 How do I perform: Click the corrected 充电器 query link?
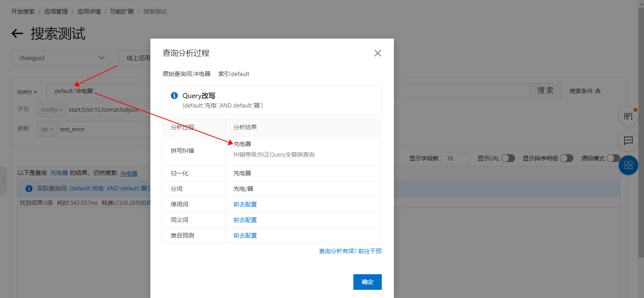59,173
